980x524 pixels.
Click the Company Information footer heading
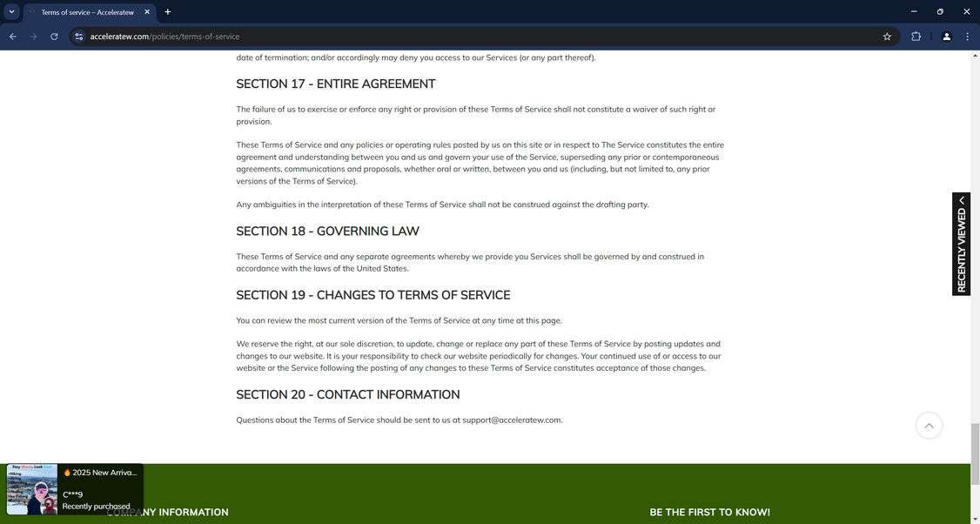(x=167, y=512)
